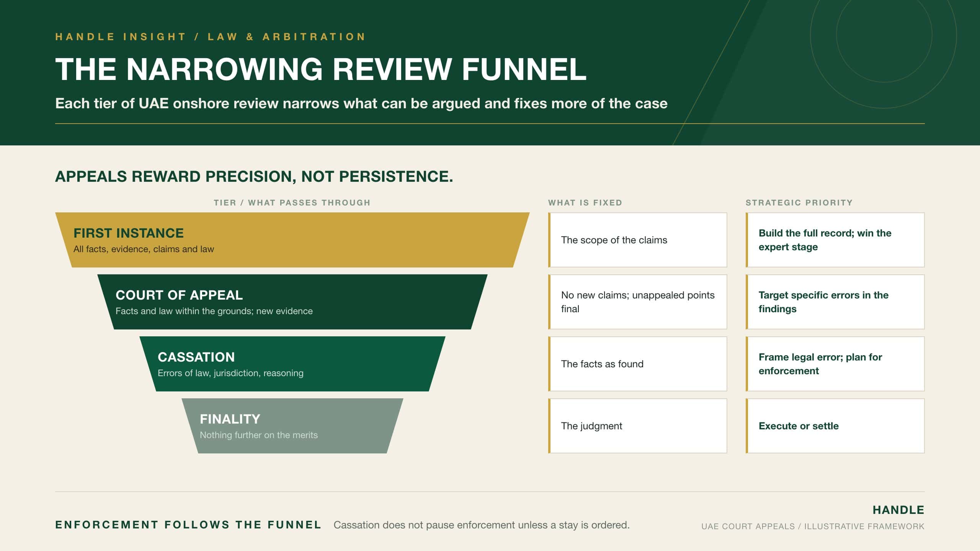Click 'Facts and law within the grounds; new evidence'

click(214, 311)
